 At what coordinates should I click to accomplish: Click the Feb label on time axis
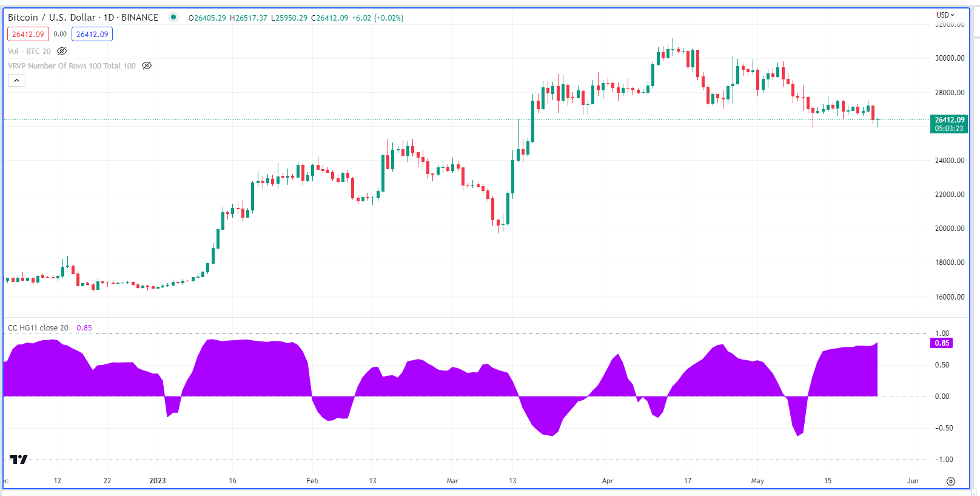[x=312, y=481]
